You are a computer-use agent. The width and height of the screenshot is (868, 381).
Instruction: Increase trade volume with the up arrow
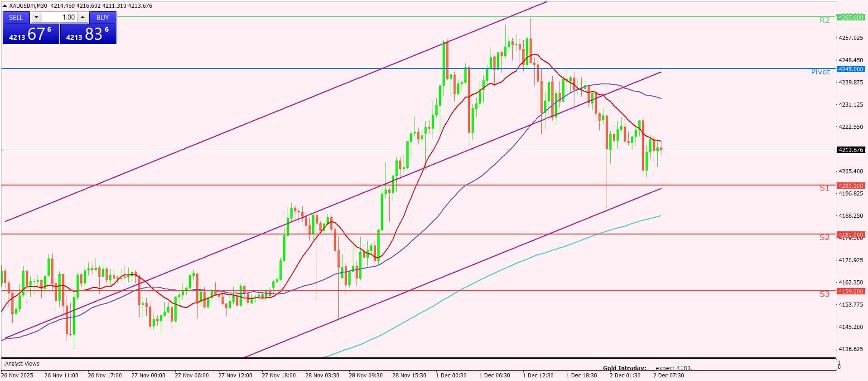coord(82,17)
